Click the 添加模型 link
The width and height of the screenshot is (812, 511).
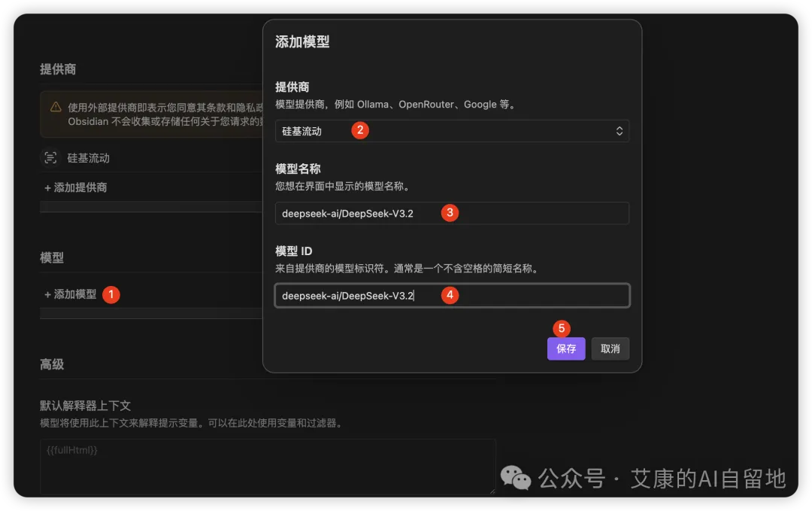(72, 294)
